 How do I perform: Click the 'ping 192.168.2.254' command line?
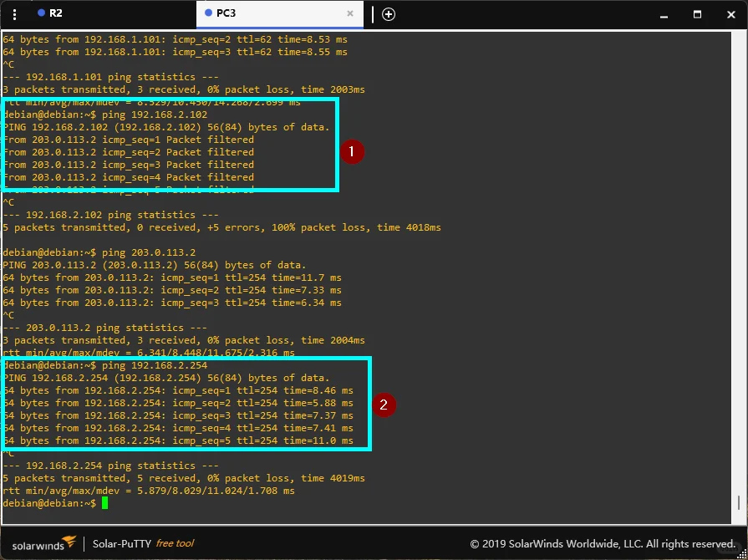(105, 365)
